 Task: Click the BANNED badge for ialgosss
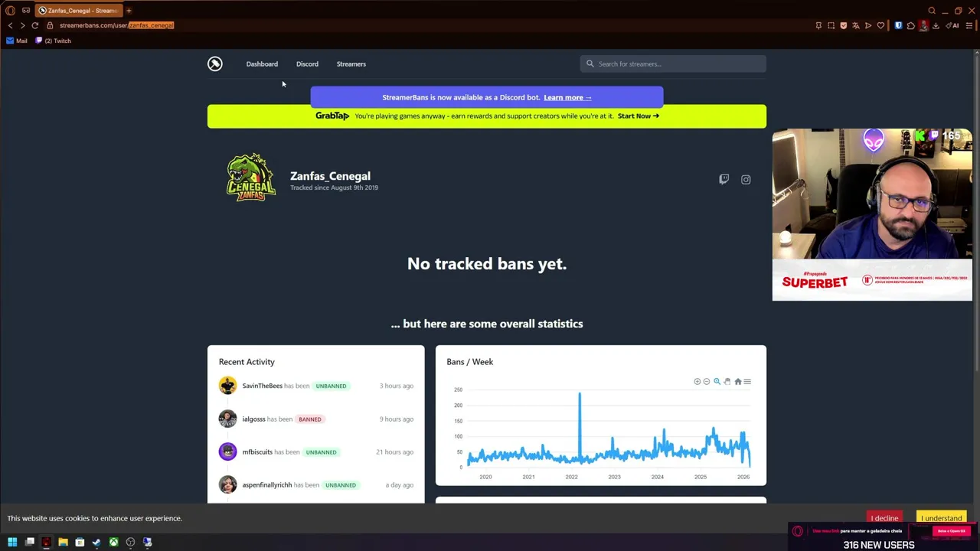pos(310,419)
